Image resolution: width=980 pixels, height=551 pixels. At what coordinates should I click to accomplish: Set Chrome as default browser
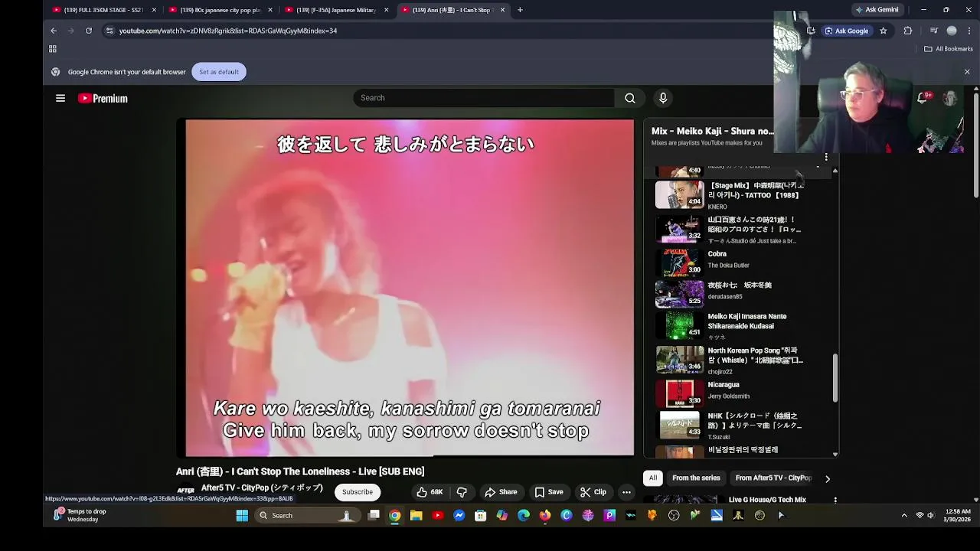coord(219,72)
